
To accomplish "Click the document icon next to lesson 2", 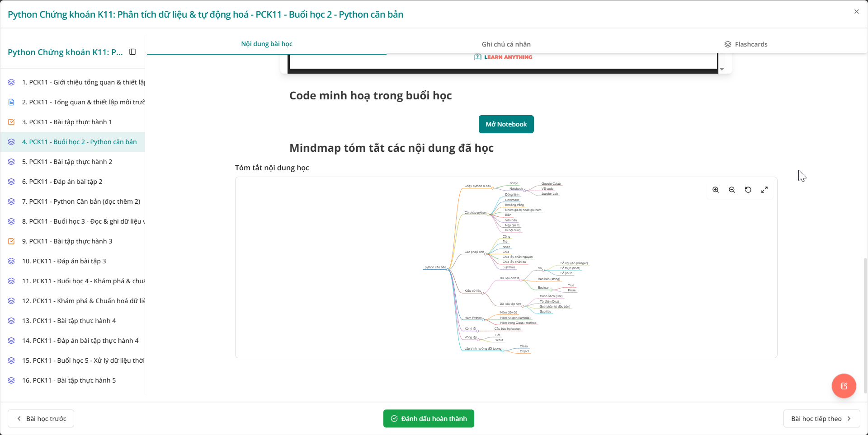I will (11, 102).
